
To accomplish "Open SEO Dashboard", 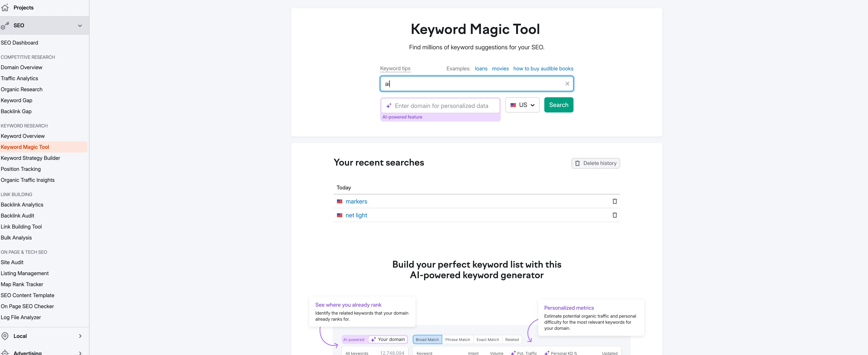I will tap(19, 43).
